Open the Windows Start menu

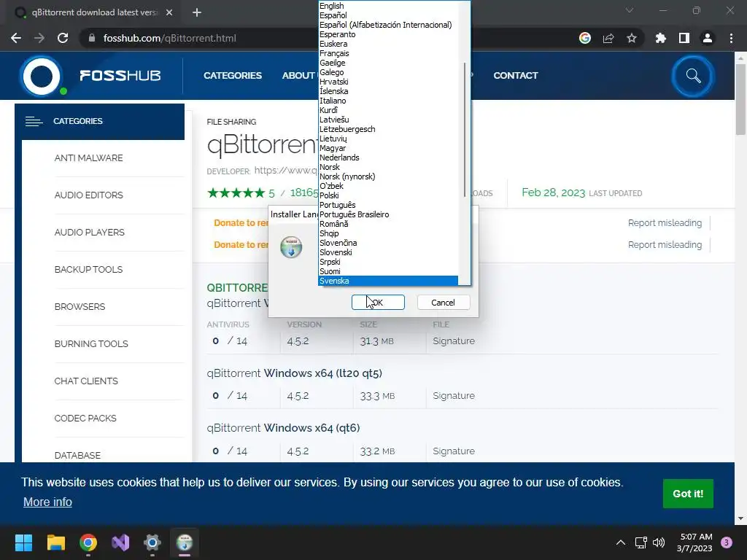click(23, 542)
